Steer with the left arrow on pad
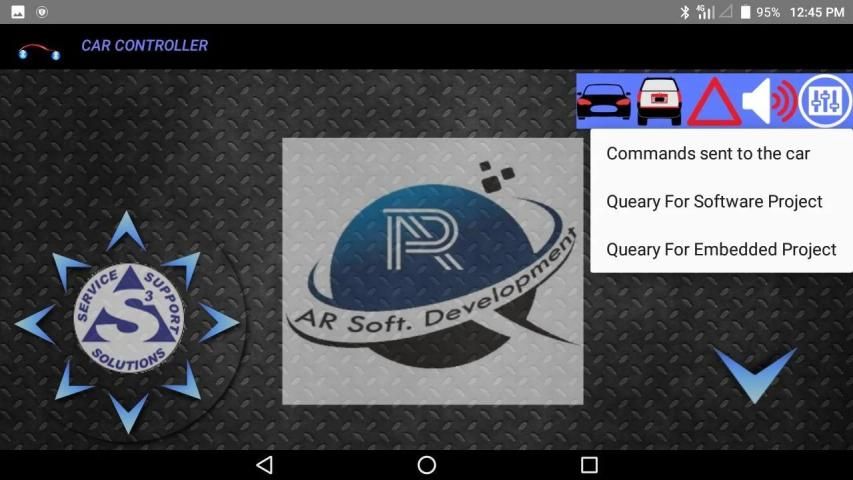The image size is (853, 480). point(35,323)
